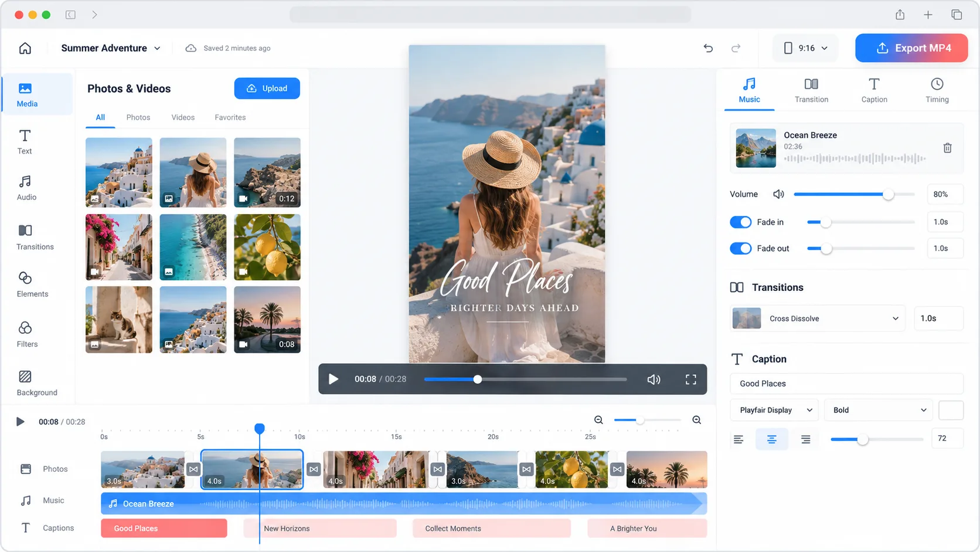
Task: Click the music volume speaker icon
Action: [778, 194]
